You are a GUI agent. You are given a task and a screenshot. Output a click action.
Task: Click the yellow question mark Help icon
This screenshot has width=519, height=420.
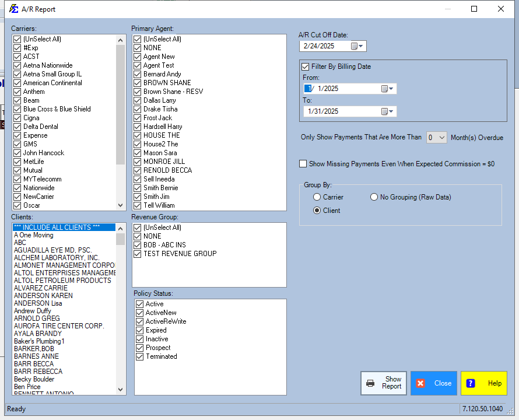[x=471, y=383]
